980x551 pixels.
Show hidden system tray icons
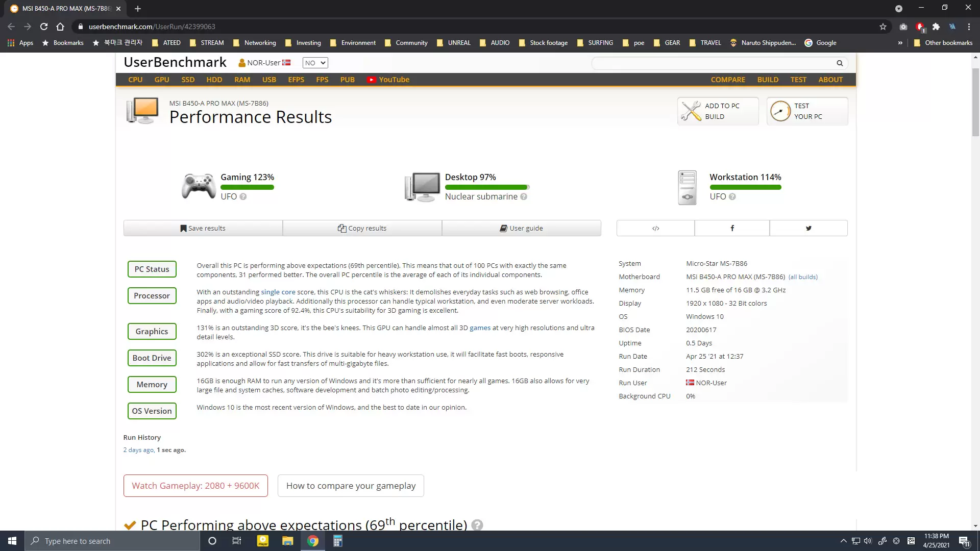pyautogui.click(x=843, y=541)
